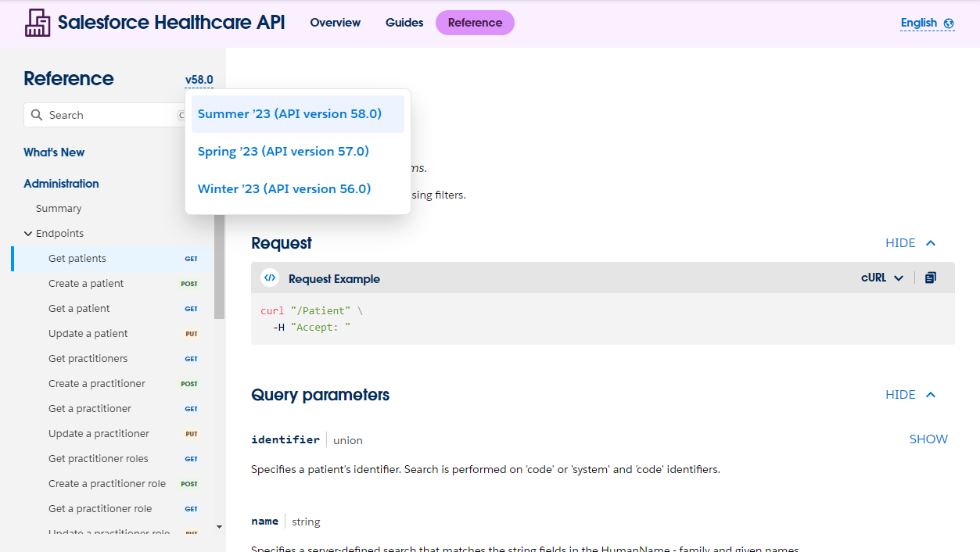The image size is (980, 552).
Task: Click the PUT badge on Update a practitioner
Action: 191,434
